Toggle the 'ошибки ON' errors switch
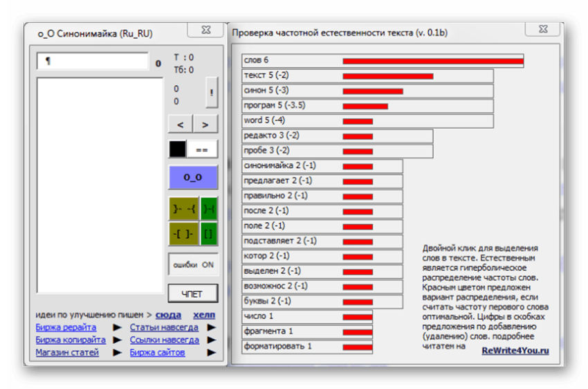The width and height of the screenshot is (588, 389). [193, 265]
